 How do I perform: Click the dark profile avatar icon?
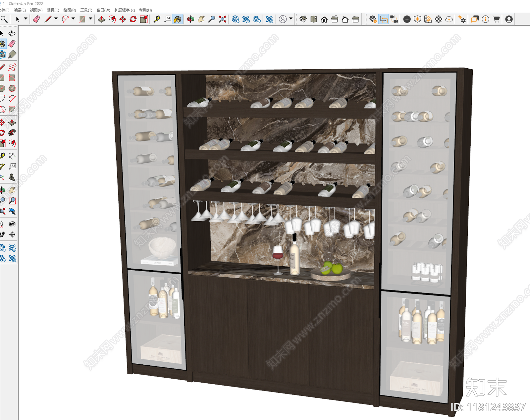[509, 19]
